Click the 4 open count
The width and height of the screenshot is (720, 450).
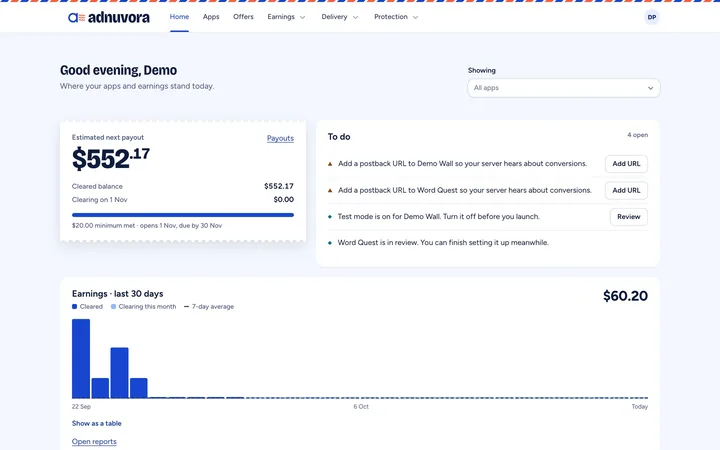[637, 135]
